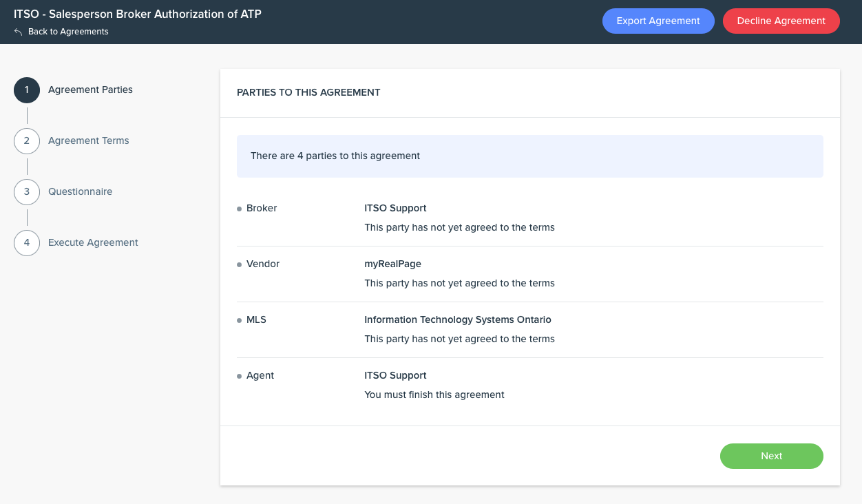Select the Agreement Parties step label

click(90, 90)
